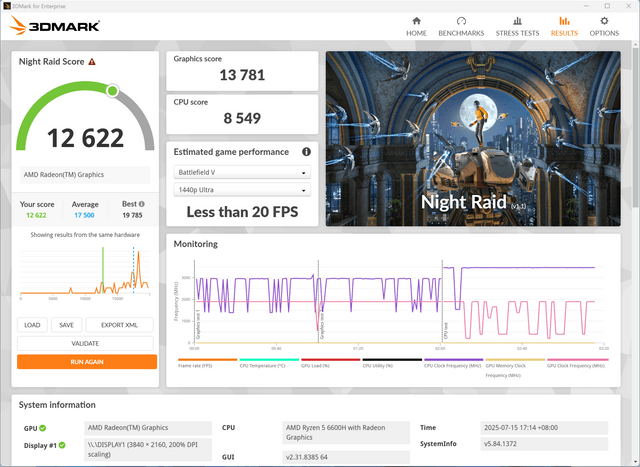Click the orange Run Again button

87,362
